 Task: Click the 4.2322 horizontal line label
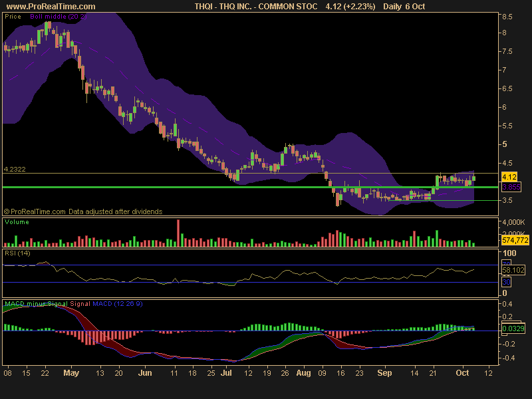15,169
